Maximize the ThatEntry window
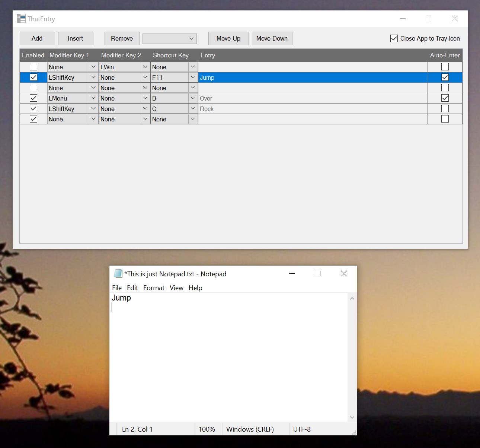Viewport: 480px width, 448px height. point(429,18)
